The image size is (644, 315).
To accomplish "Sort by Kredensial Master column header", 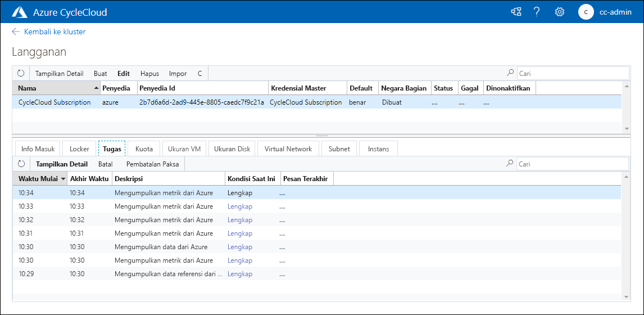I will [x=307, y=88].
